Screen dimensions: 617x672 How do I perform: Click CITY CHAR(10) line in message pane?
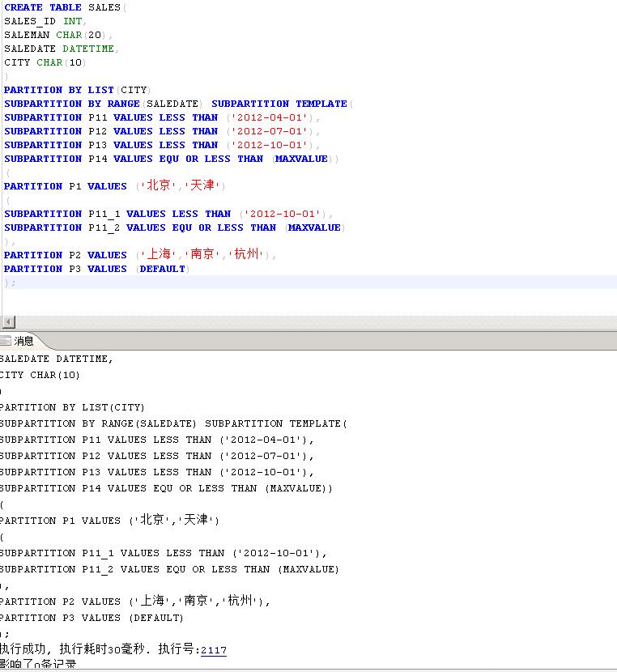coord(40,375)
